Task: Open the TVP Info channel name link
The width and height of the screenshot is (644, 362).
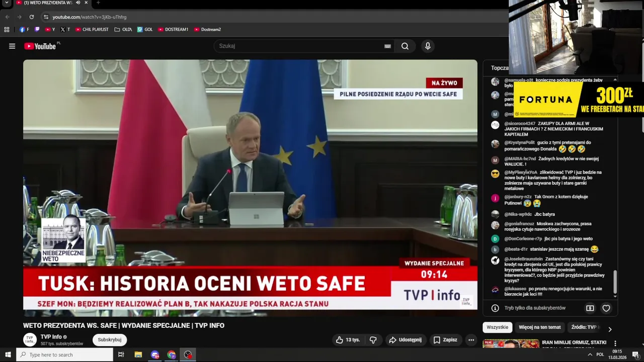Action: (x=51, y=337)
